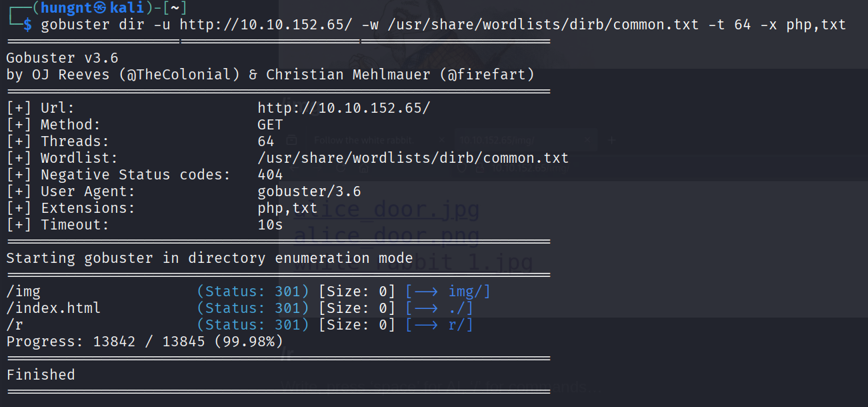Switch to 'Follow the white rabbit.' tab

(363, 140)
